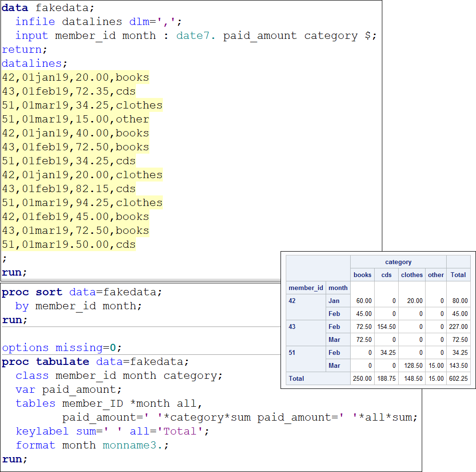Click the 'return;' statement
Image resolution: width=476 pixels, height=472 pixels.
[x=24, y=49]
